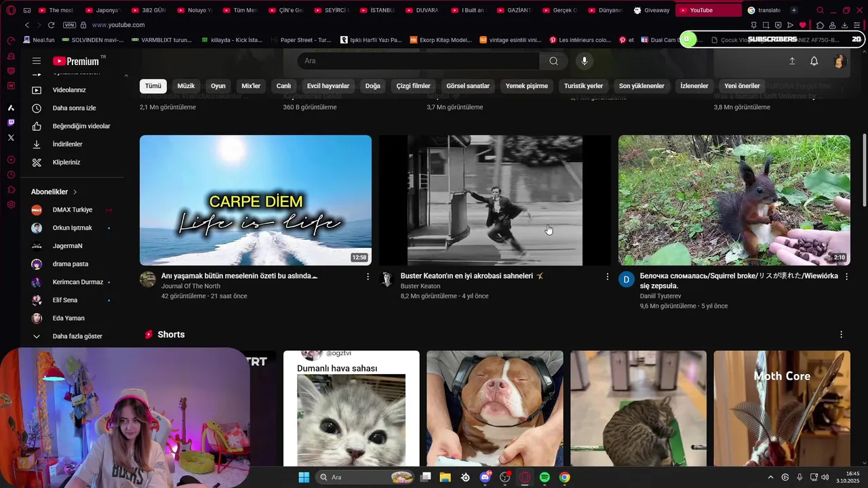Click the Journal Of The North channel name

191,286
